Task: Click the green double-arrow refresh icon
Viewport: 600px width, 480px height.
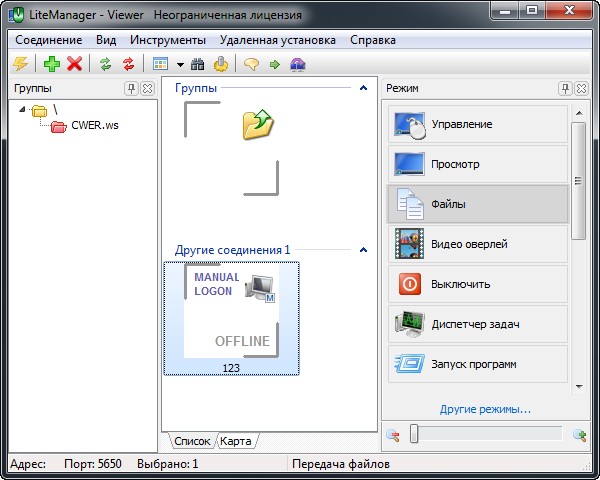Action: [106, 64]
